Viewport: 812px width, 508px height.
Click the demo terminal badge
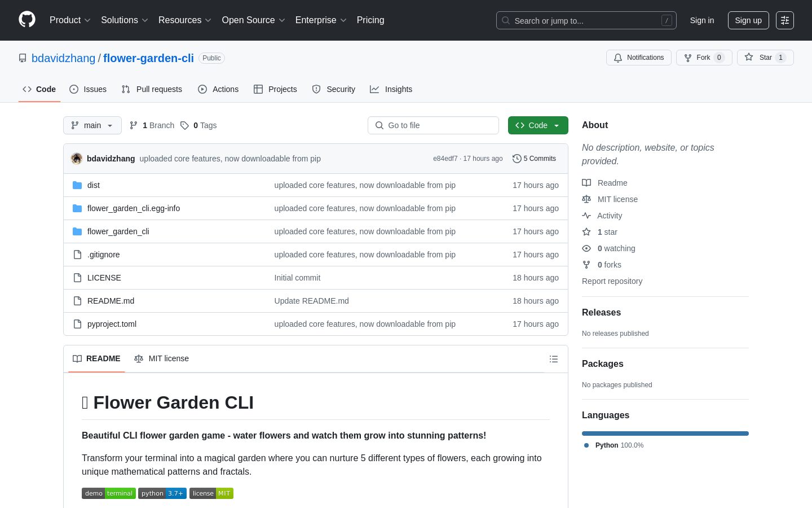[109, 493]
